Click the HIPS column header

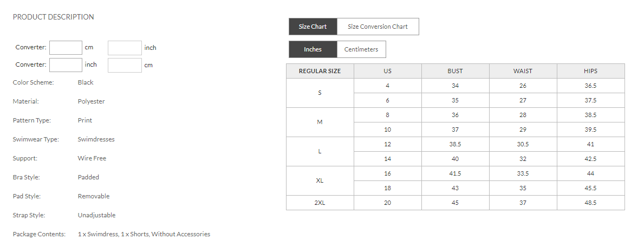click(x=590, y=71)
